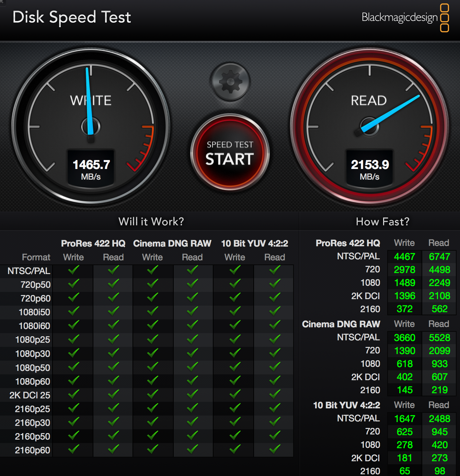The width and height of the screenshot is (460, 476).
Task: Click 10 Bit YUV Read check for NTSC/PAL
Action: (275, 270)
